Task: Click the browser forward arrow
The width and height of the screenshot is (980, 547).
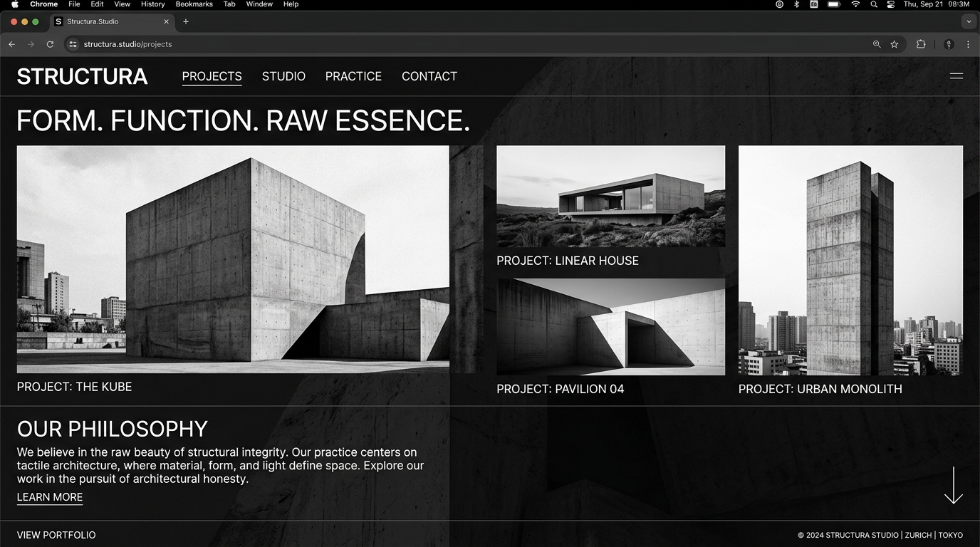Action: point(31,44)
